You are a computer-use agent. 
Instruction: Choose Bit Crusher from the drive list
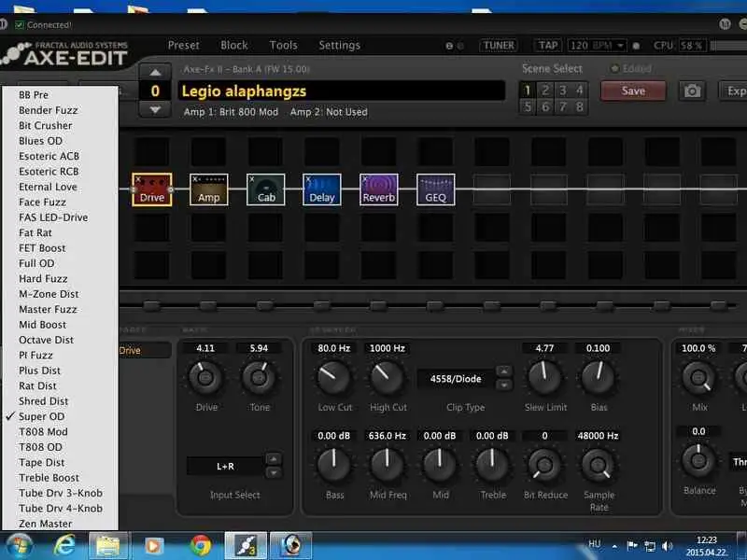coord(61,125)
